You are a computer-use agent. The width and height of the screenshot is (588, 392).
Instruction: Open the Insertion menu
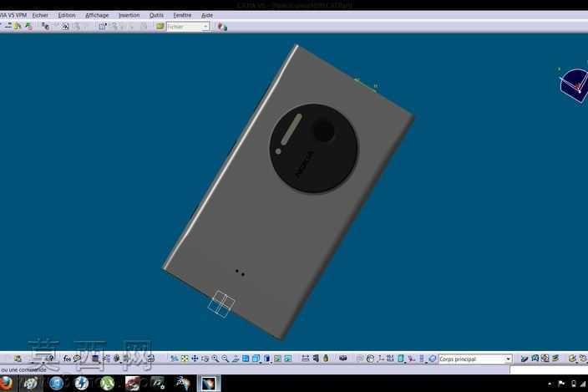click(129, 15)
